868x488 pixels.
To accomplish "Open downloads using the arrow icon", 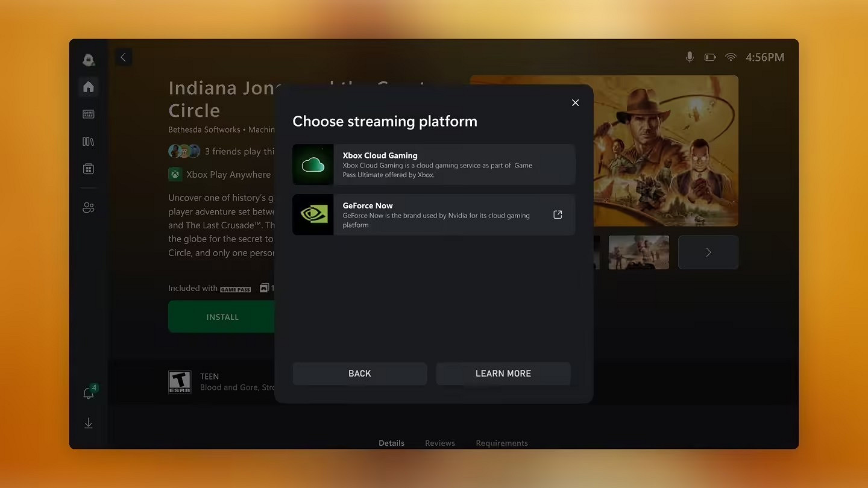I will click(88, 422).
